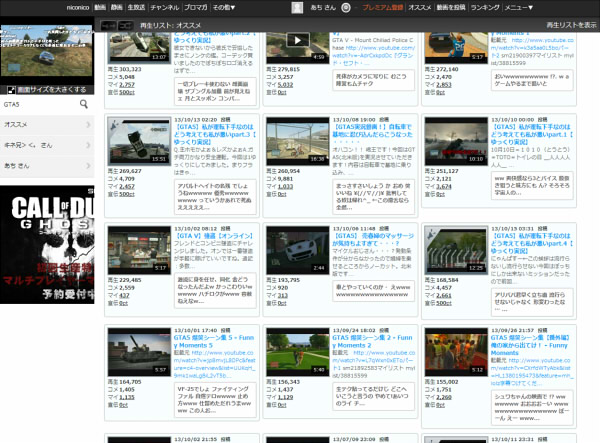Open the niconico home link
The image size is (600, 443).
click(78, 7)
